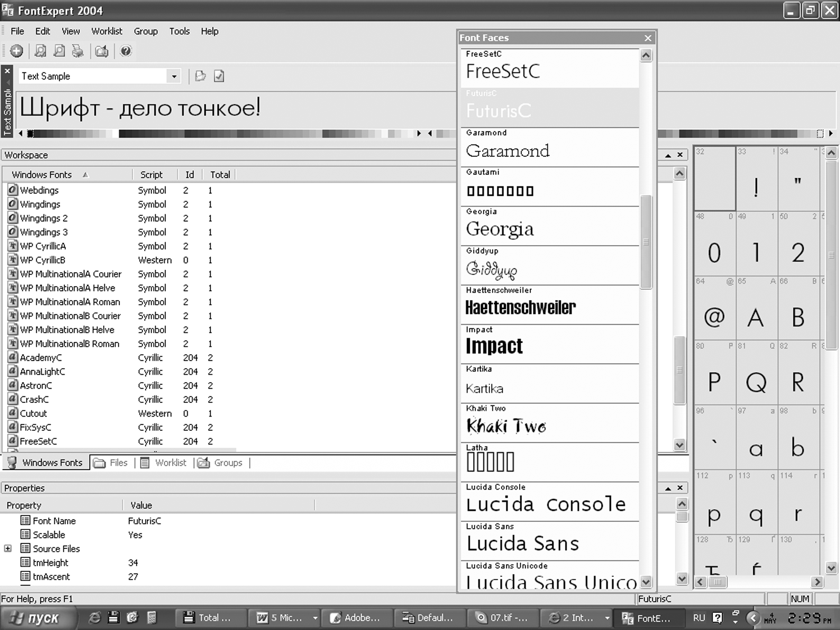840x630 pixels.
Task: Switch to the Worklist tab
Action: 164,463
